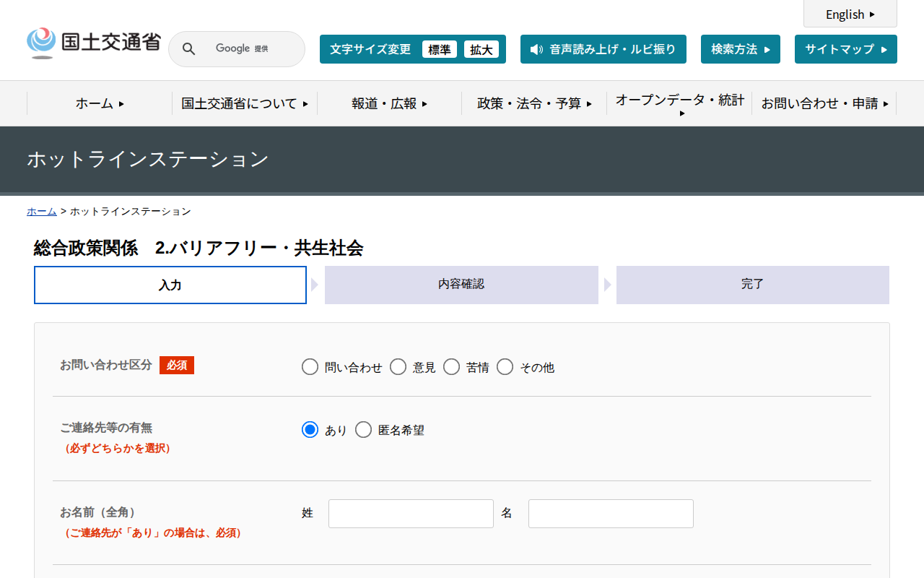Select the 意見 radio button
Image resolution: width=924 pixels, height=578 pixels.
(398, 367)
